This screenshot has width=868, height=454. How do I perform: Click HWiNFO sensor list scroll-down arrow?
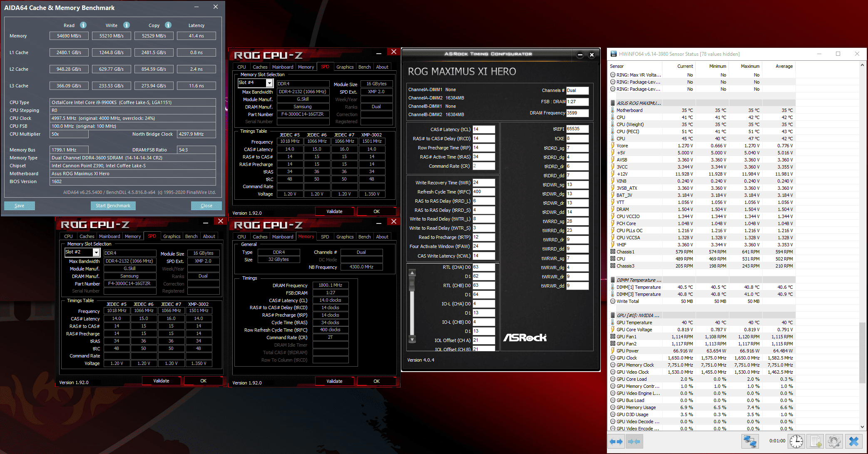tap(862, 427)
